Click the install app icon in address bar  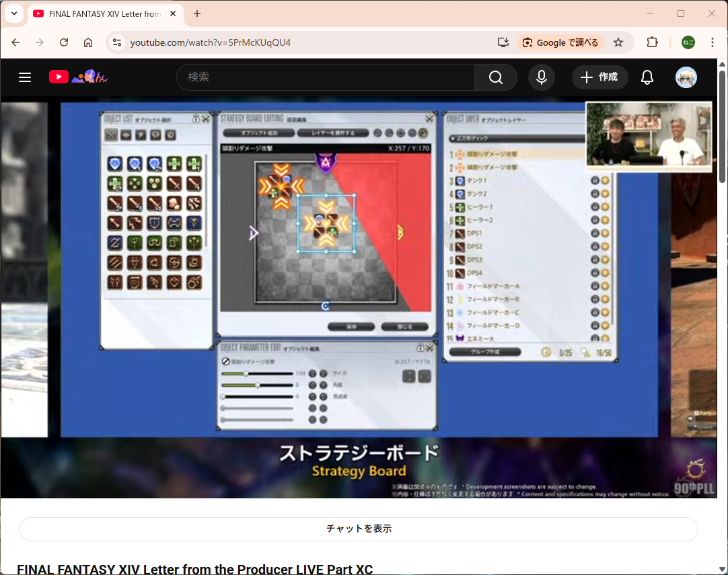click(x=503, y=42)
